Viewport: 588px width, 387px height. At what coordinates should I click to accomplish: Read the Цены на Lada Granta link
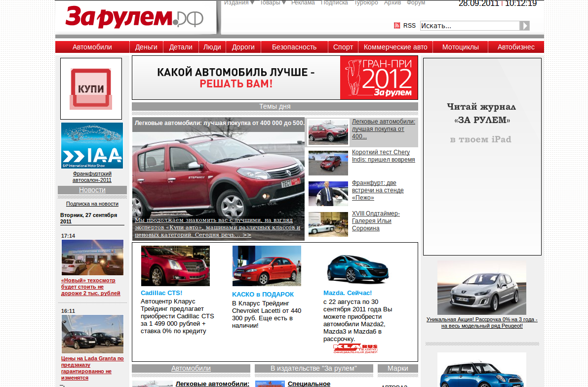92,368
